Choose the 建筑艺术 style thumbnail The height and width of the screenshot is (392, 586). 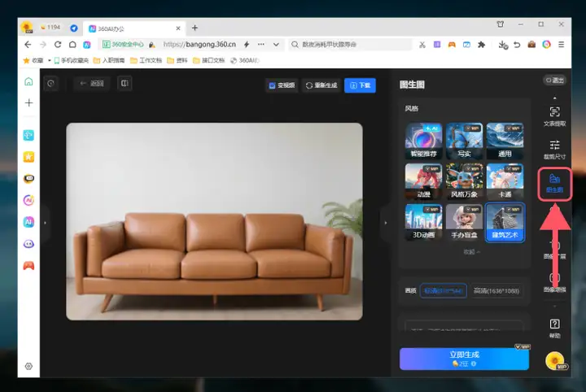[x=505, y=223]
